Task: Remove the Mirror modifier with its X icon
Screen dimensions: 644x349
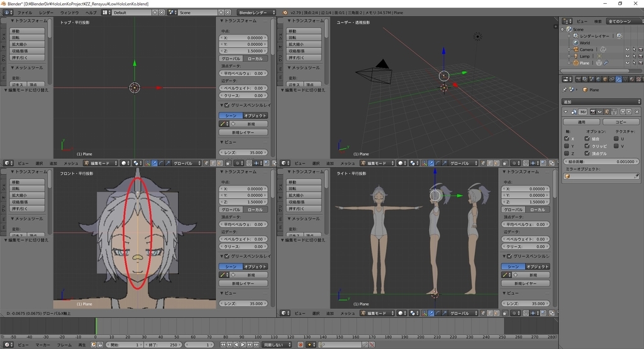Action: (637, 112)
